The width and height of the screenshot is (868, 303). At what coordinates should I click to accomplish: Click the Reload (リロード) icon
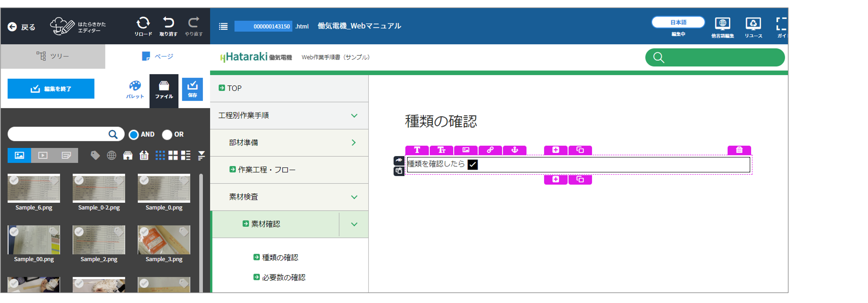pyautogui.click(x=143, y=23)
